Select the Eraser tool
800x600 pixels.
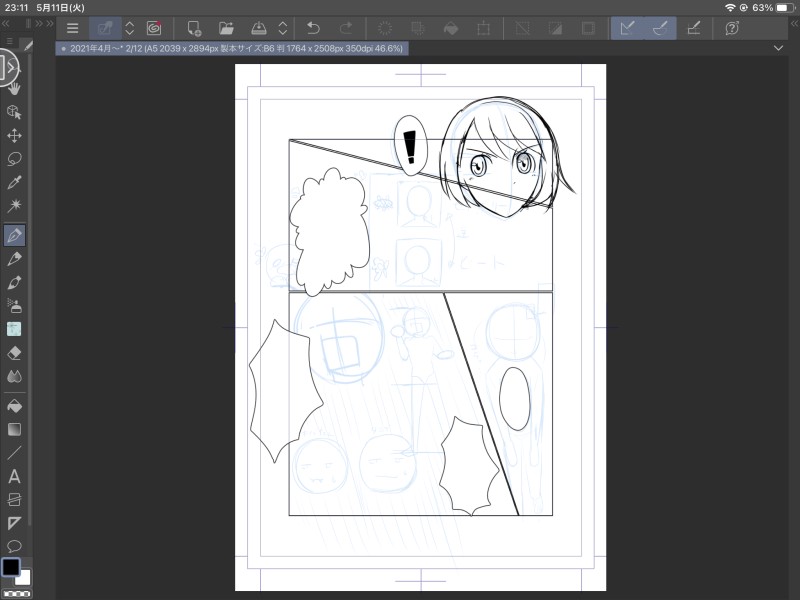tap(14, 353)
